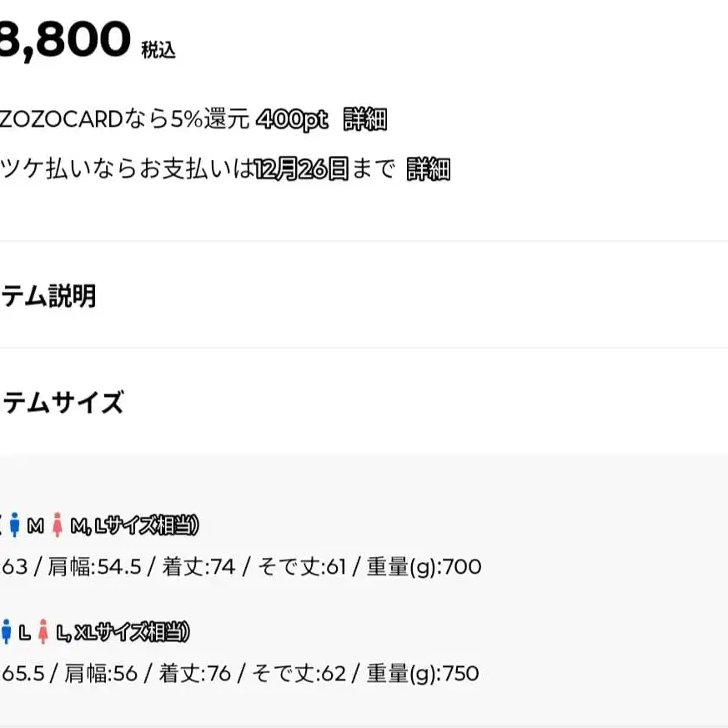The image size is (728, 728).
Task: Click the 8,800 price figure
Action: coord(65,40)
